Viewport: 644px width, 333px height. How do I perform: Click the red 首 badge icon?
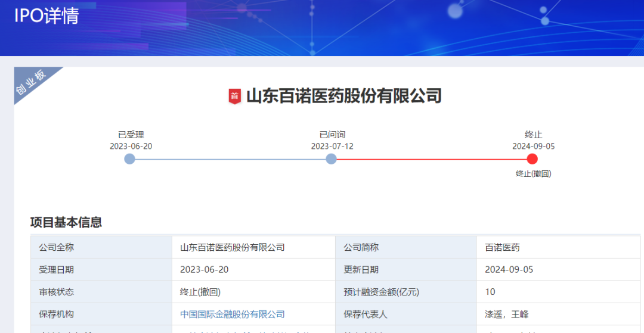234,97
